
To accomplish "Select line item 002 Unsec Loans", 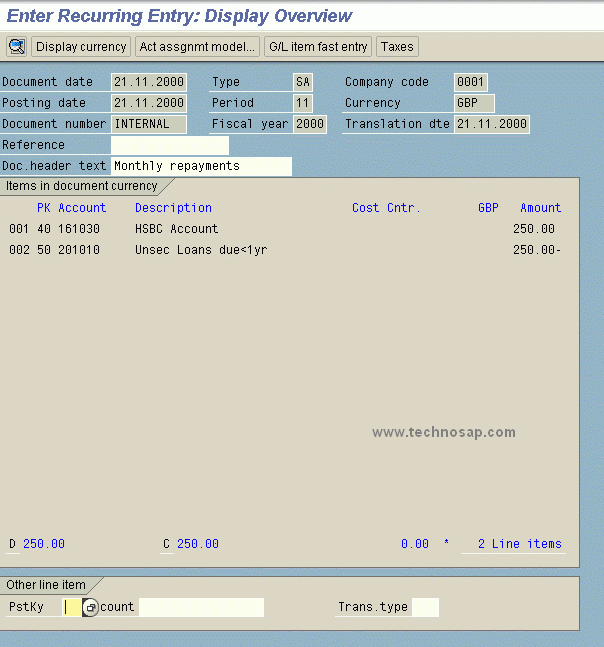I will click(200, 250).
